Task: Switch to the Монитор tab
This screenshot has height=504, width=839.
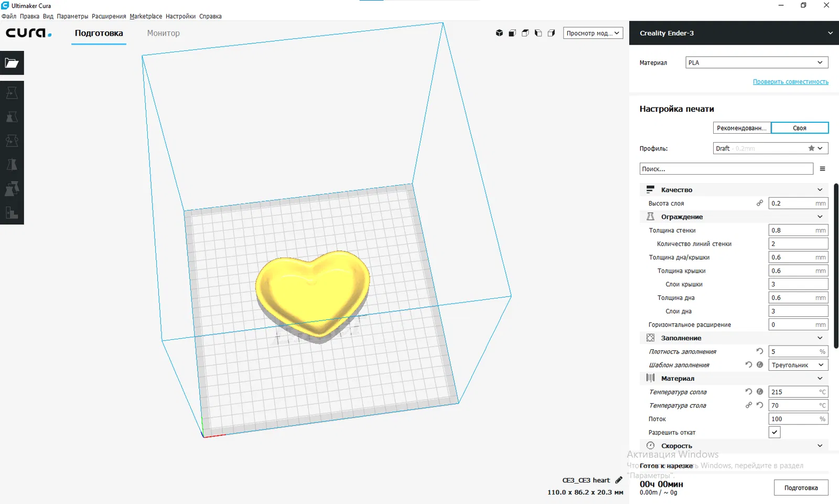Action: click(x=163, y=33)
